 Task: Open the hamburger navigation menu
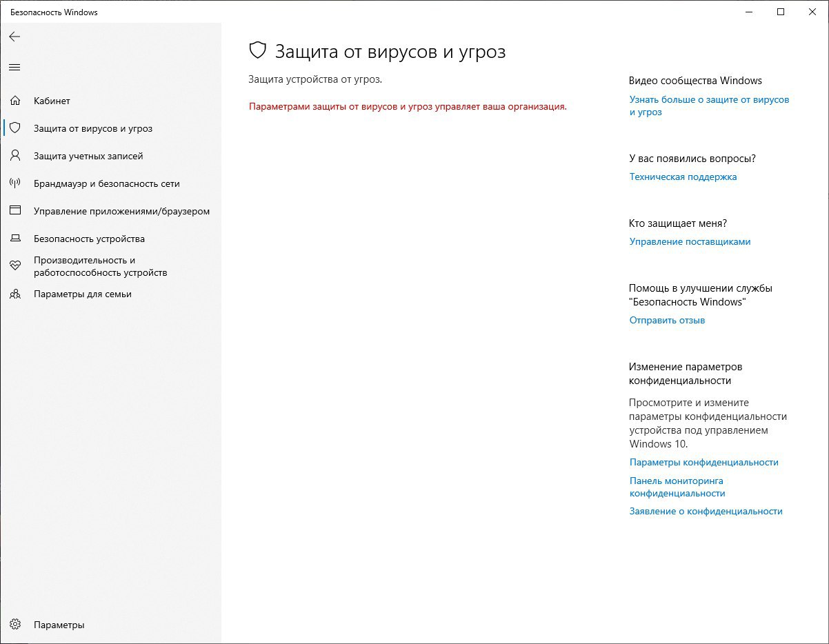(14, 67)
